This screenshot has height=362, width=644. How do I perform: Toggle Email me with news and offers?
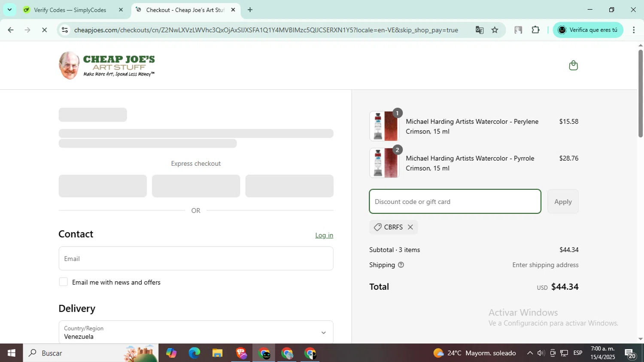point(63,282)
